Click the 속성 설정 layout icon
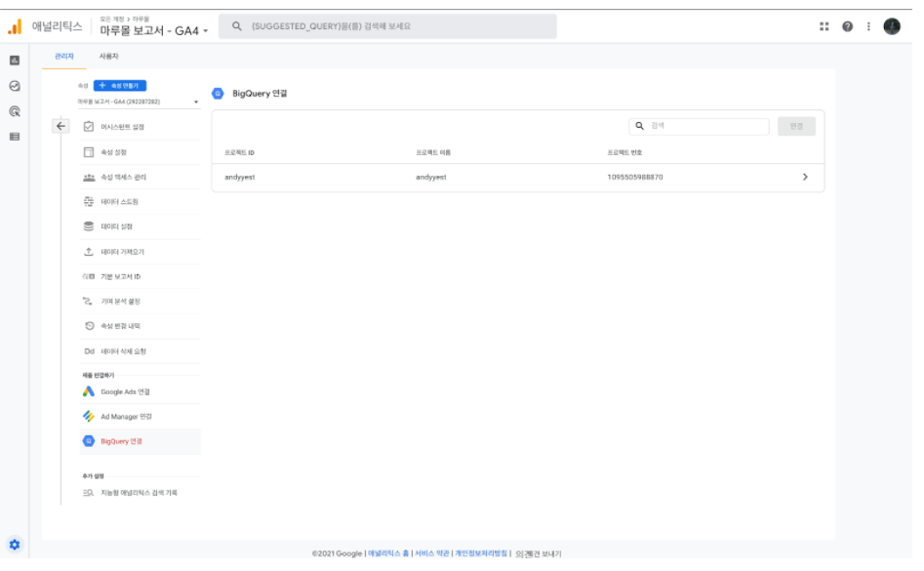 click(x=89, y=152)
